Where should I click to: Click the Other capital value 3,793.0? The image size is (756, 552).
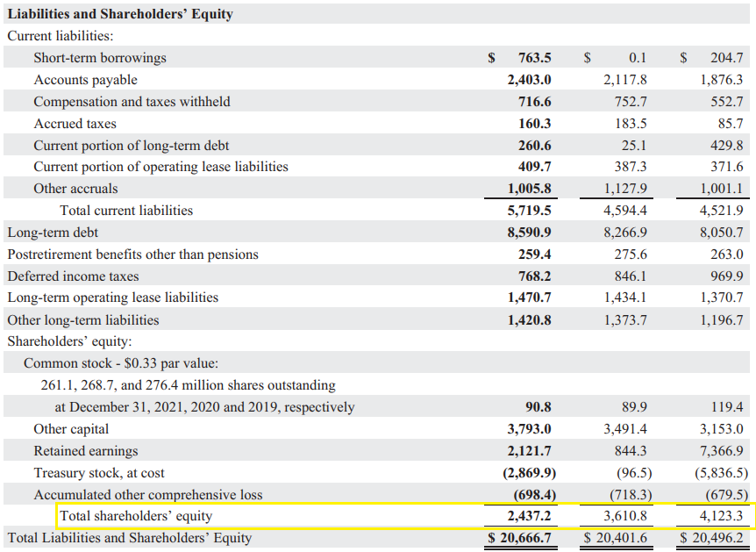529,429
